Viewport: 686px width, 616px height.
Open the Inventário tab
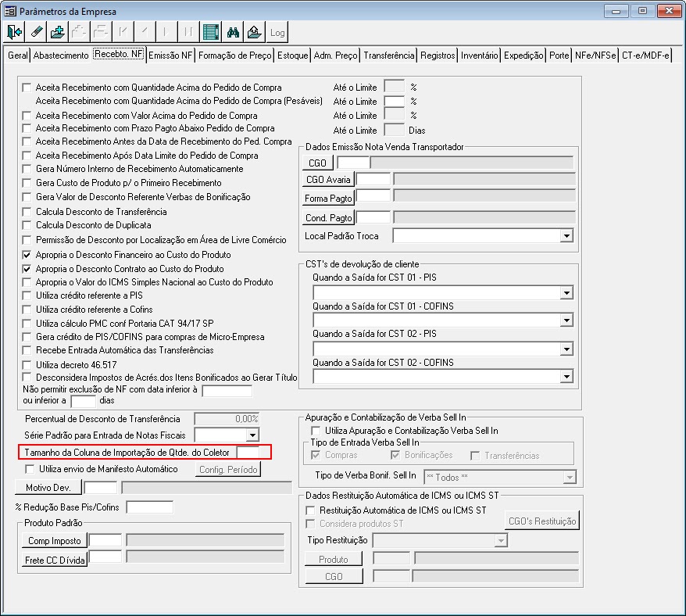point(479,56)
